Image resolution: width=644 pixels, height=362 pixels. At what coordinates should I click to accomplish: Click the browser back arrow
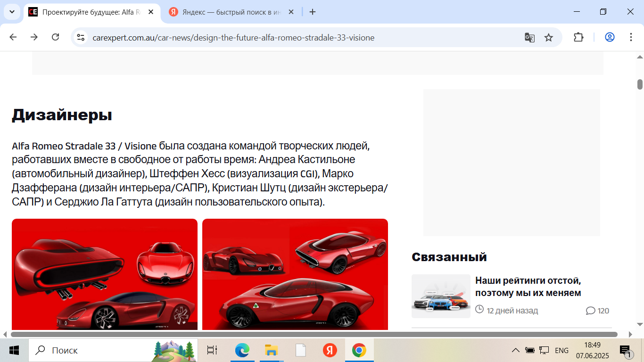pos(13,37)
